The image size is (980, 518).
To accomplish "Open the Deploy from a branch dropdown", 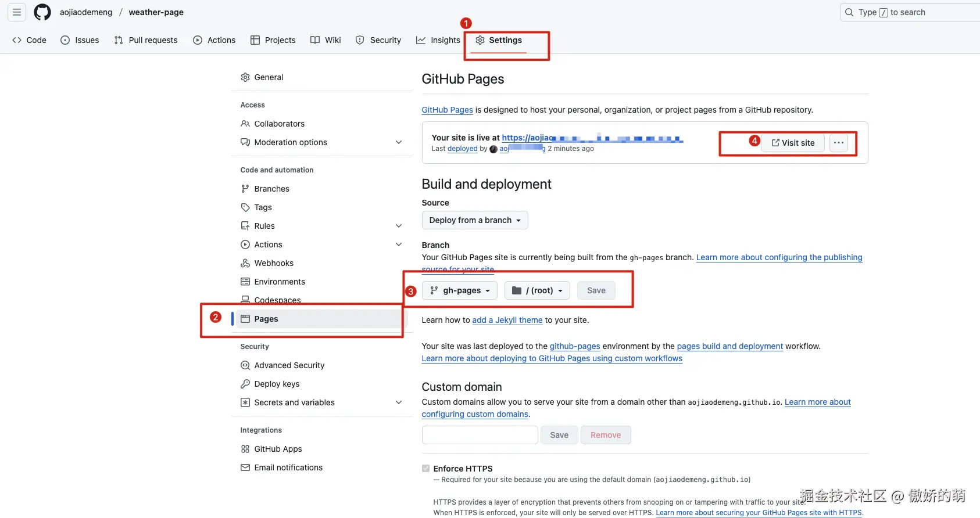I will coord(474,220).
